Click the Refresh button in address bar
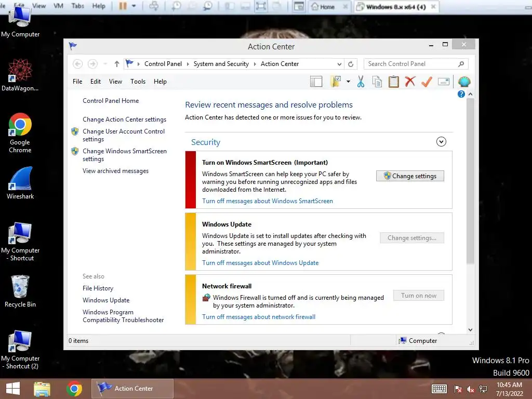Screen dimensions: 532x399 pyautogui.click(x=351, y=64)
